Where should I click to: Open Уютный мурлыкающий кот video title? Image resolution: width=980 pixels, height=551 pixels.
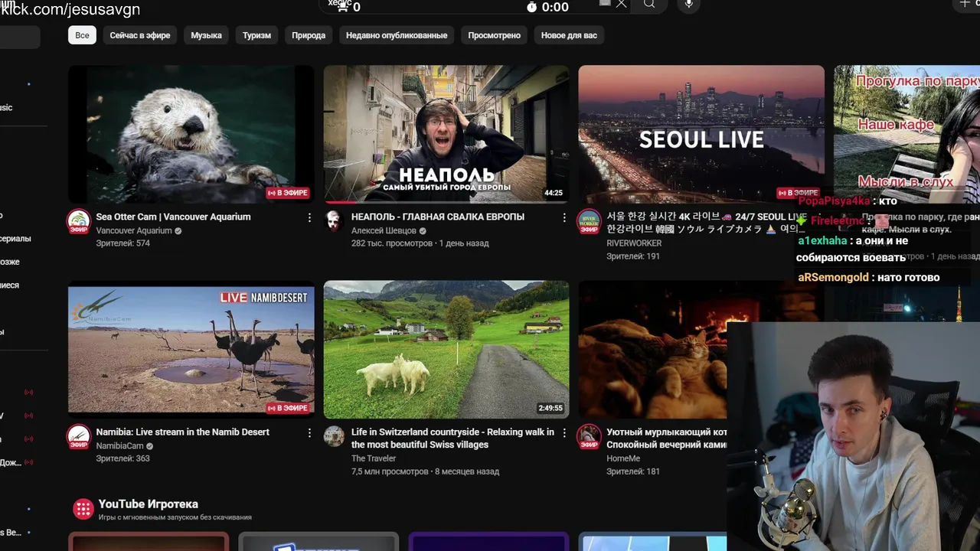(666, 438)
